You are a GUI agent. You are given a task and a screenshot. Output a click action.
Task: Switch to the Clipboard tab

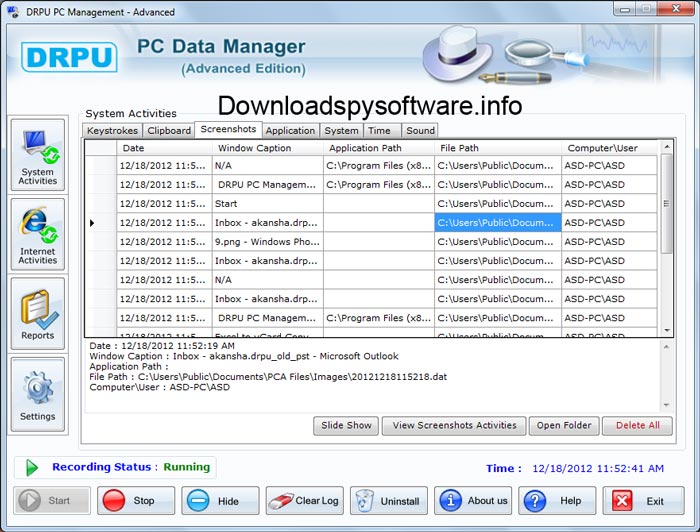169,130
